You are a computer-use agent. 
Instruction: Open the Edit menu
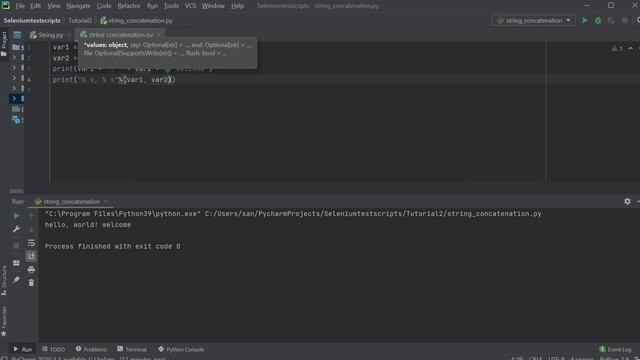click(36, 6)
